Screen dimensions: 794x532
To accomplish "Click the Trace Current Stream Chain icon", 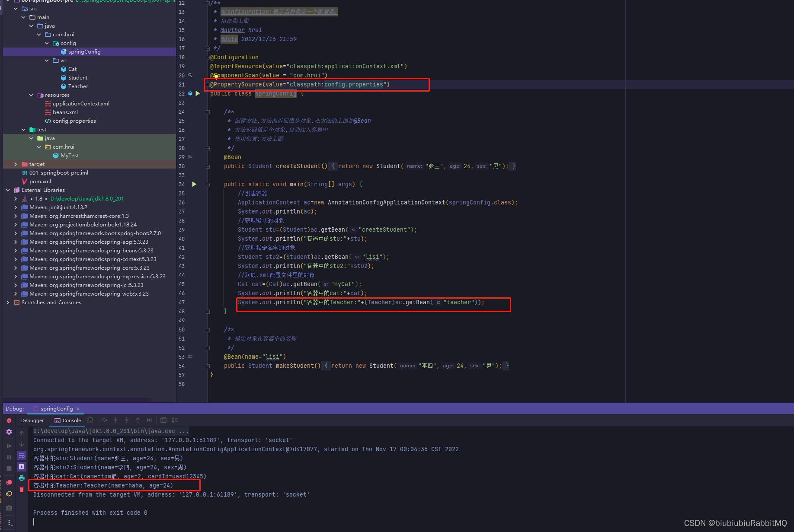I will point(175,420).
